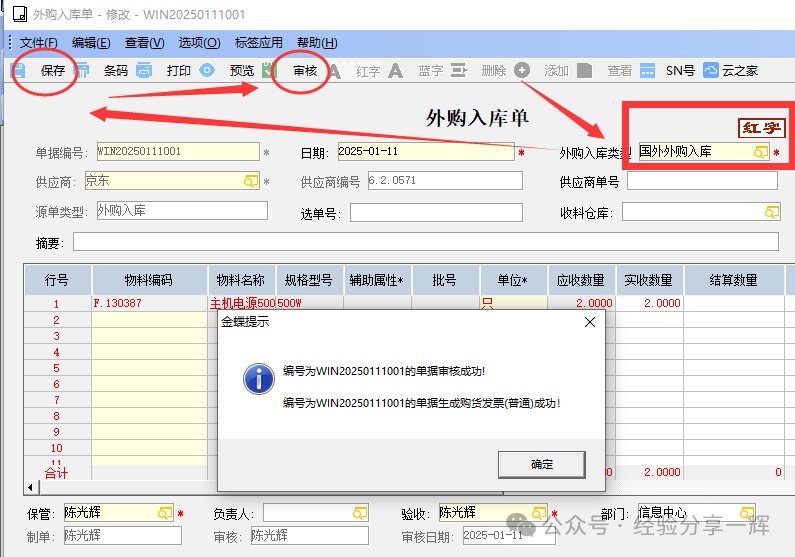Open the 供应商 lookup icon
Screen dimensions: 795x557
click(x=251, y=181)
